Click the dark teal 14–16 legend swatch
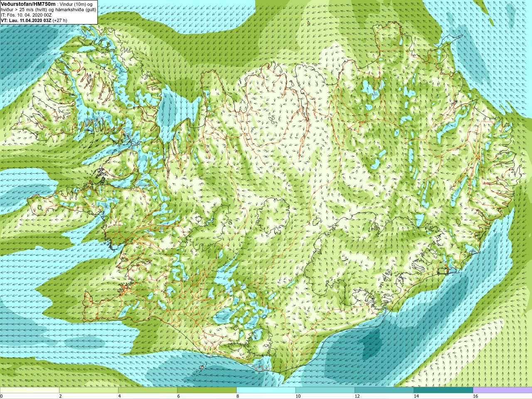This screenshot has height=399, width=532. coord(443,390)
